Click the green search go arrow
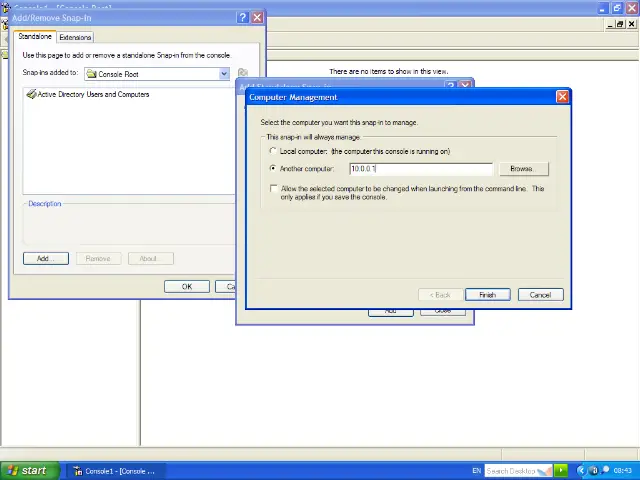 [x=561, y=470]
